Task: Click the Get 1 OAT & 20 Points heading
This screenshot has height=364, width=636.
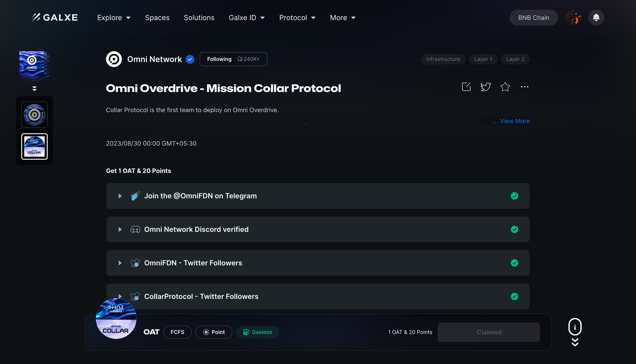Action: 139,171
